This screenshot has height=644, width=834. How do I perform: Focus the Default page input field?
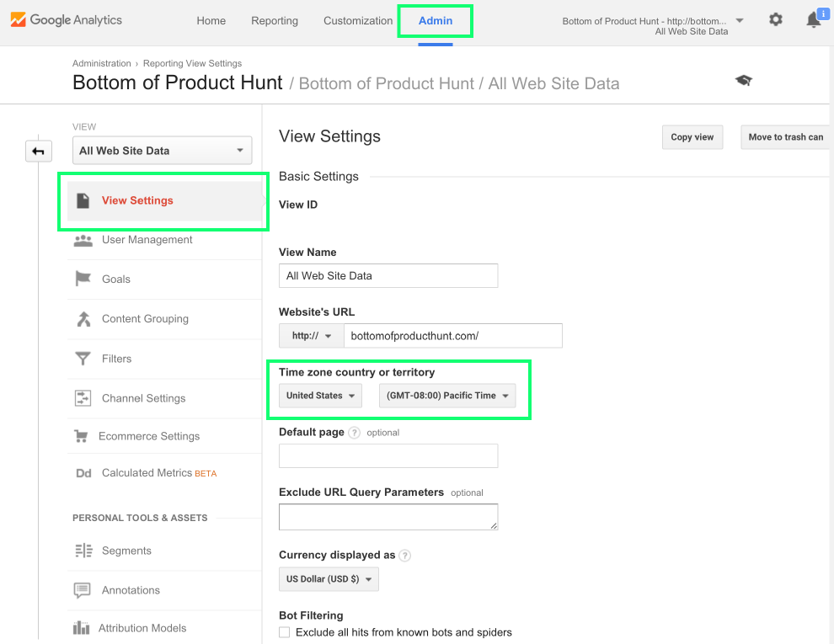coord(388,456)
